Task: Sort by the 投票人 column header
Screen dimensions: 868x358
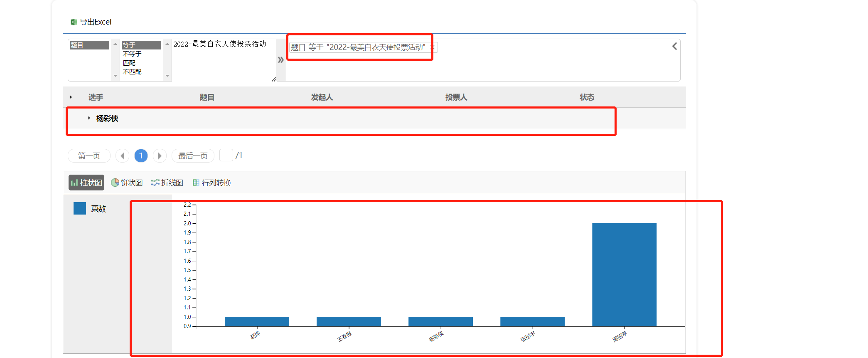Action: click(456, 97)
